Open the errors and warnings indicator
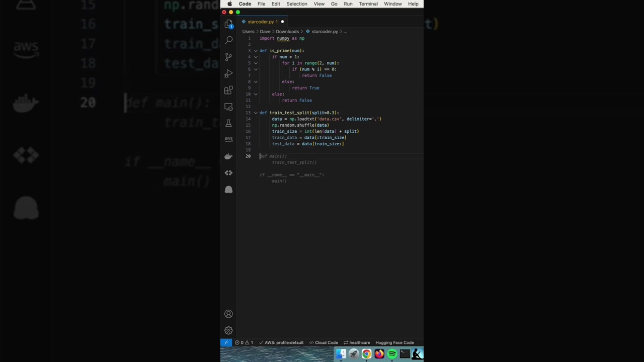Viewport: 644px width, 362px height. pyautogui.click(x=244, y=342)
